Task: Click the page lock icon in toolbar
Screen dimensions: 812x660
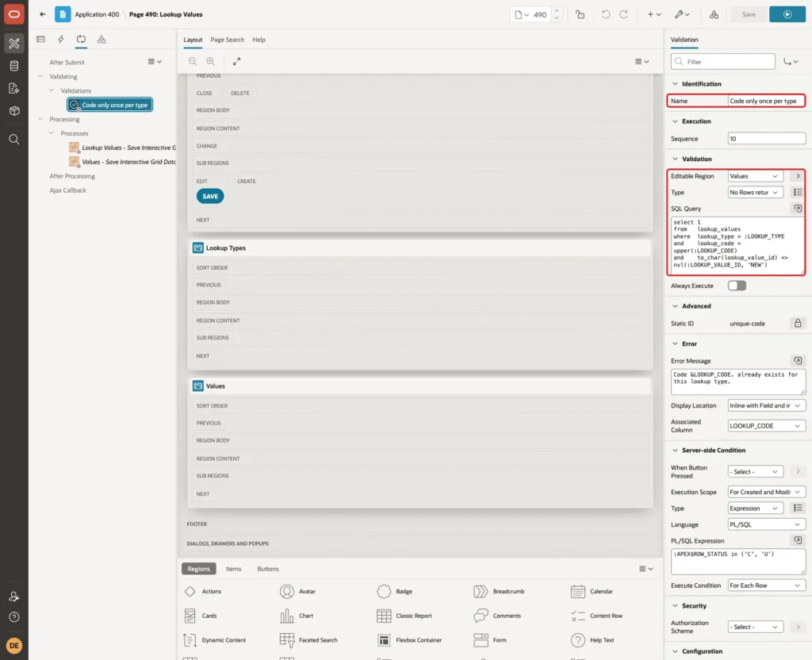Action: (580, 14)
